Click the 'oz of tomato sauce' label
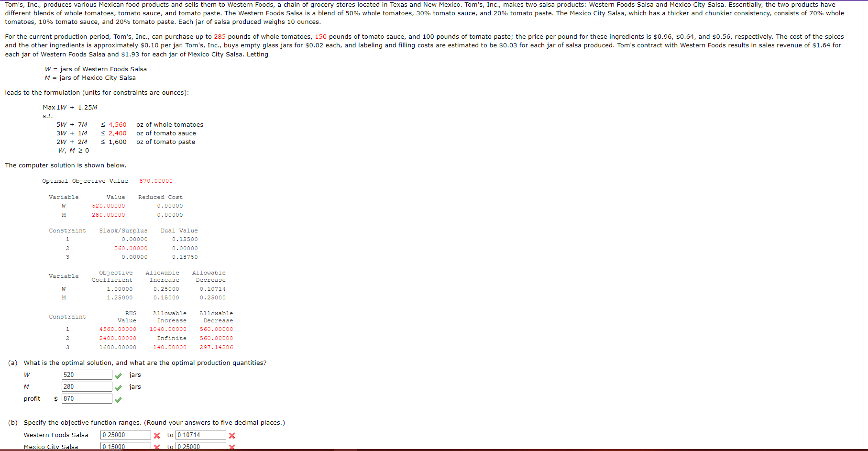 pos(166,133)
